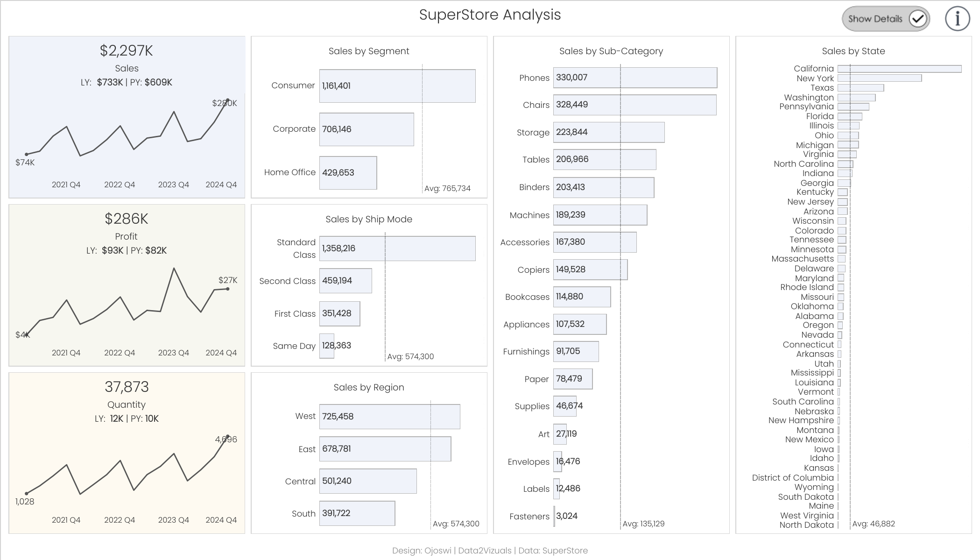980x560 pixels.
Task: Click the Copiers sub-category bar
Action: click(590, 269)
